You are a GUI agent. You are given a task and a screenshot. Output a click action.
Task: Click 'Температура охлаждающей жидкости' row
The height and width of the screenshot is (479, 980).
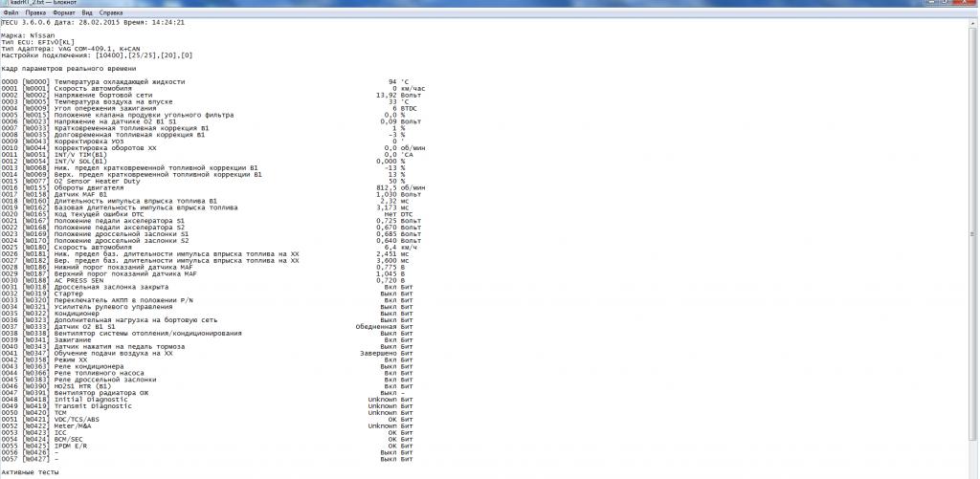click(213, 82)
